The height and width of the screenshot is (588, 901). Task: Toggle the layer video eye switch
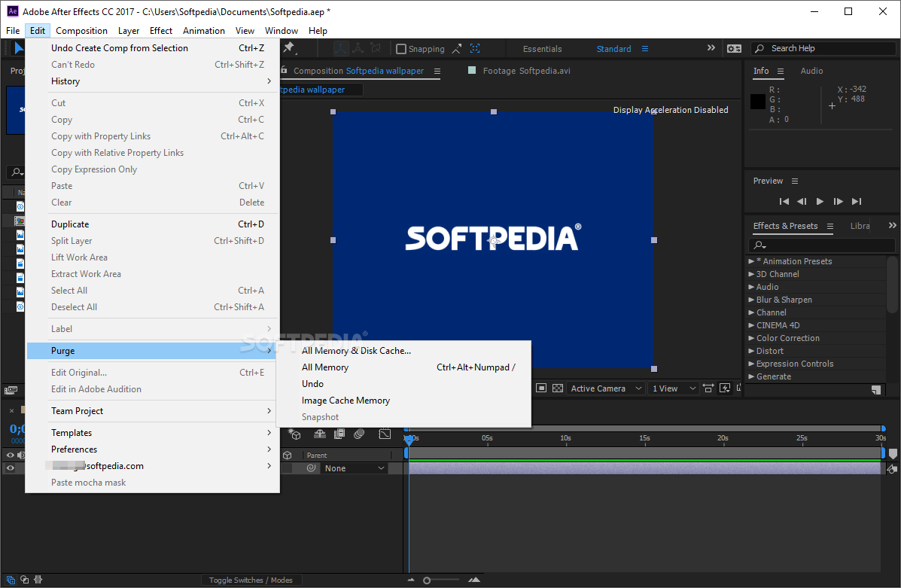[x=11, y=468]
